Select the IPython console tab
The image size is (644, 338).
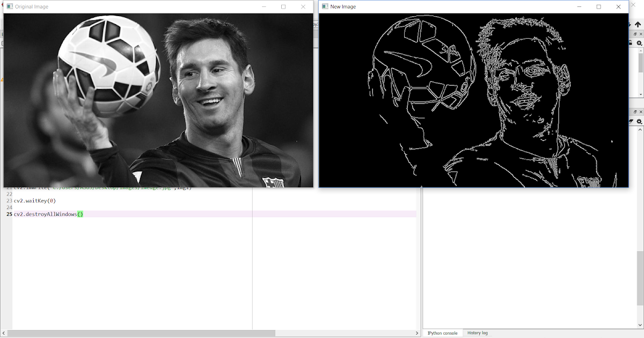(443, 333)
